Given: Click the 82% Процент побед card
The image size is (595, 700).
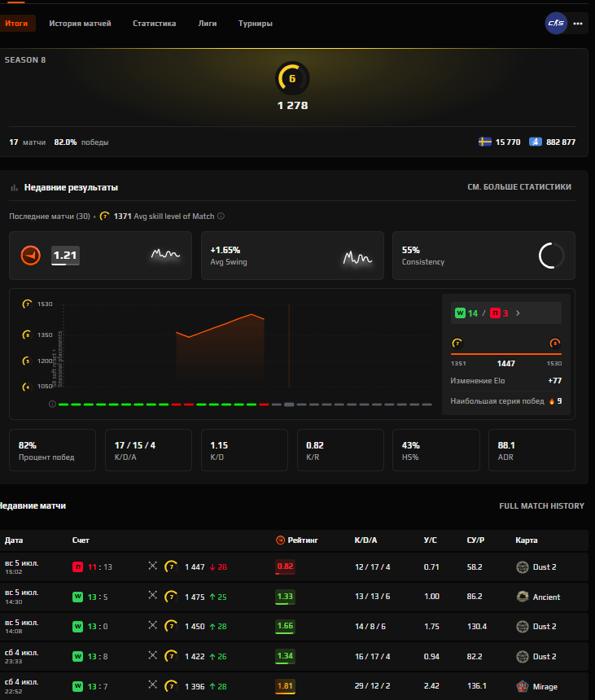Looking at the screenshot, I should (52, 450).
